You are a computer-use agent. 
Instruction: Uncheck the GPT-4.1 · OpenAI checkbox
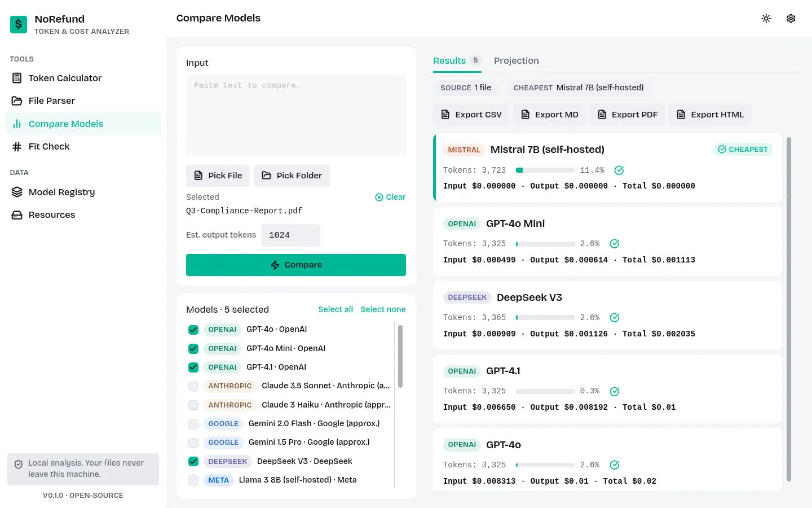[193, 367]
